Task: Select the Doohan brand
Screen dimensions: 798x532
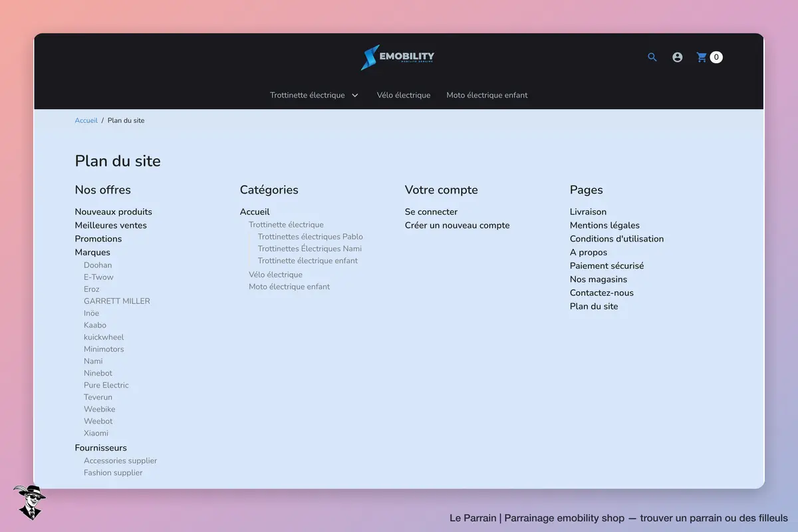Action: [98, 265]
